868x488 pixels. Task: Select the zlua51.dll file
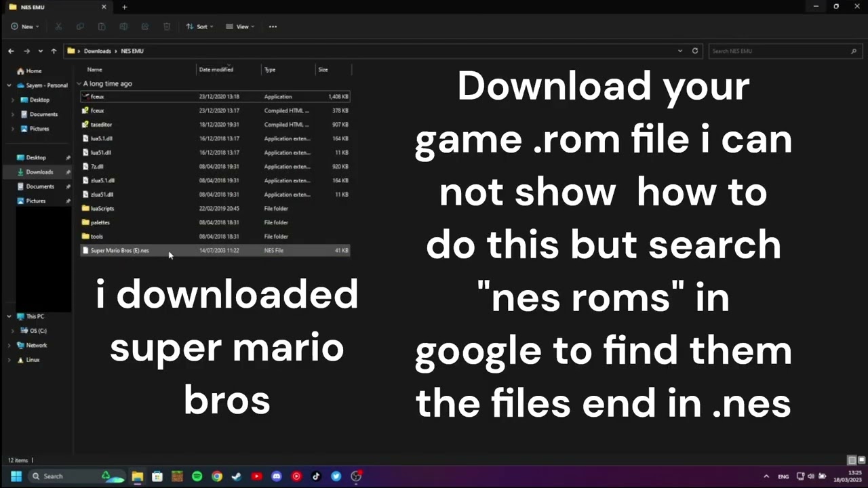(x=214, y=195)
